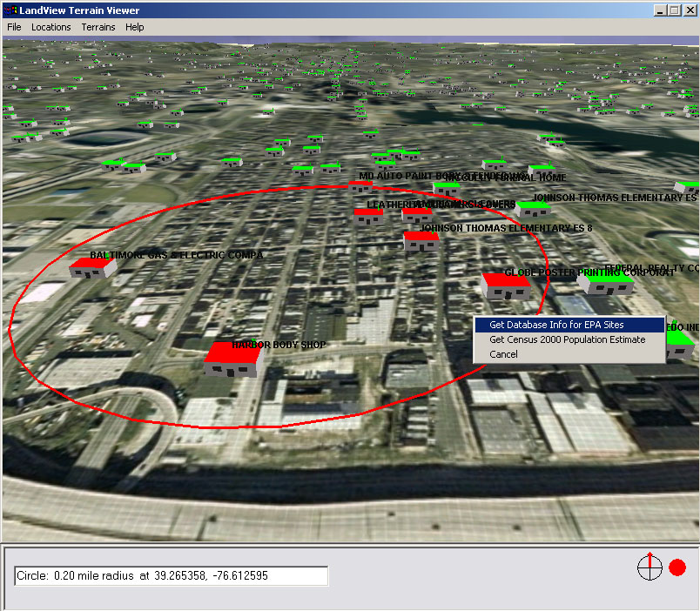
Task: Click the Harbor Body Shop building marker
Action: [233, 359]
